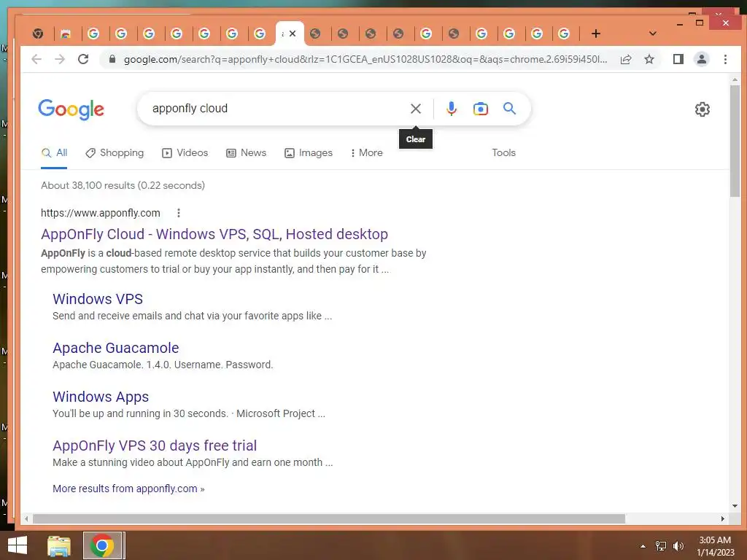Switch to Shopping results tab
Image resolution: width=747 pixels, height=560 pixels.
115,153
